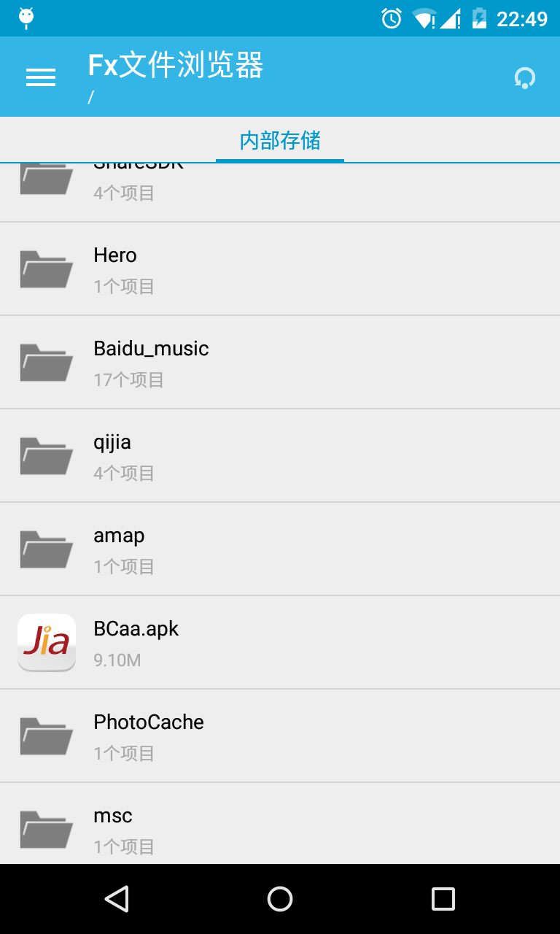
Task: Tap the root path slash under title
Action: 90,97
